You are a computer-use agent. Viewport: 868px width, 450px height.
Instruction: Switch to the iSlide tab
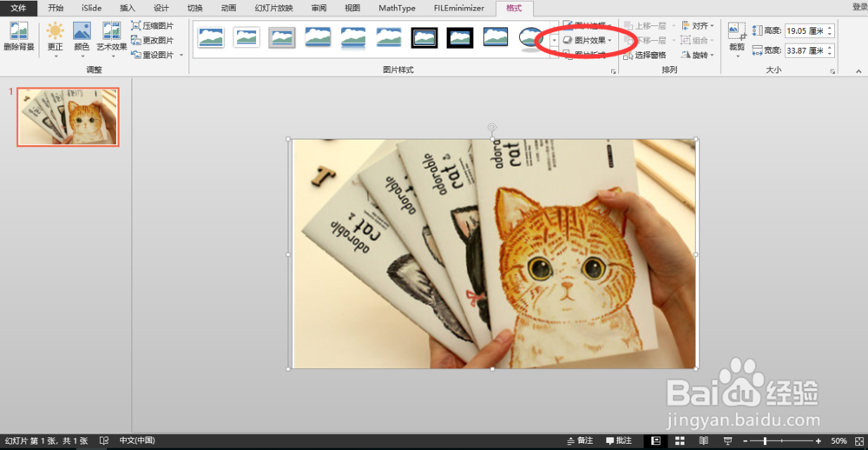pyautogui.click(x=91, y=9)
